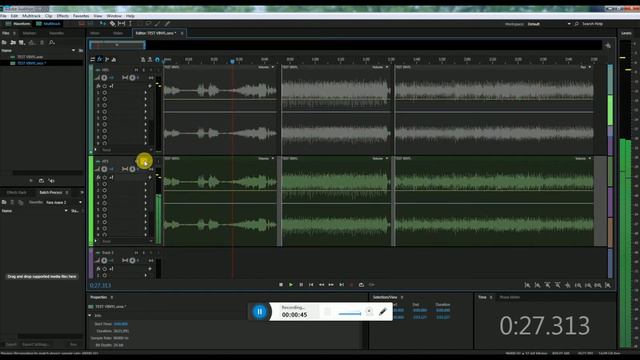Screen dimensions: 640x360
Task: Solo Track 3
Action: tap(144, 253)
